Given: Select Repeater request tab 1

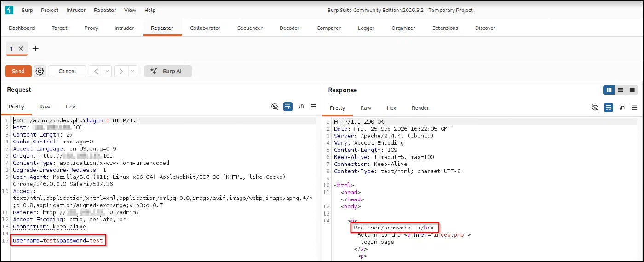Looking at the screenshot, I should 11,48.
